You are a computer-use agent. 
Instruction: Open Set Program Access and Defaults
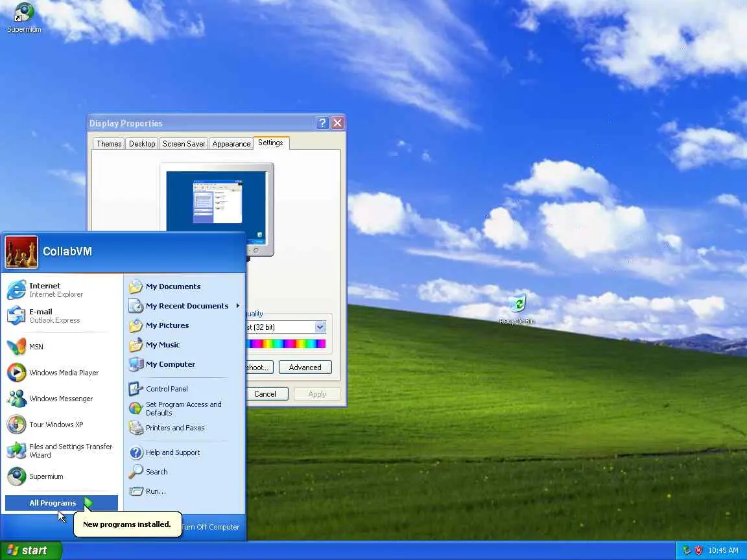pos(184,408)
